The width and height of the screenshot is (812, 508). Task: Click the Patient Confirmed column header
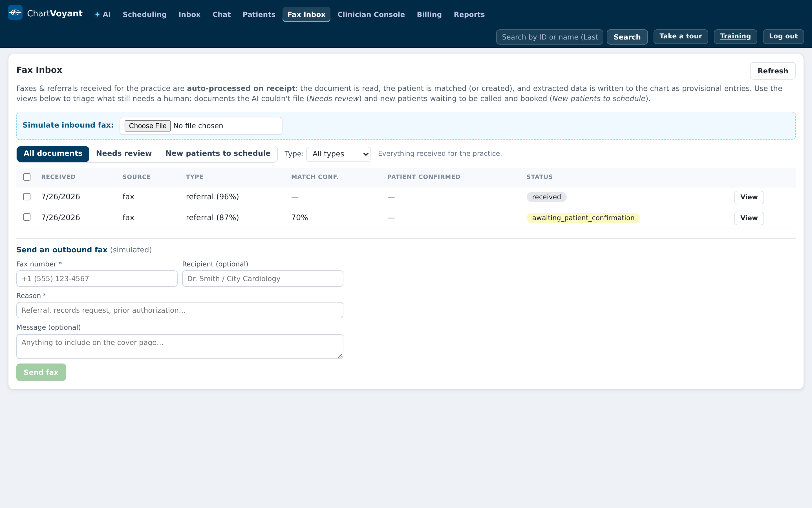pos(424,177)
